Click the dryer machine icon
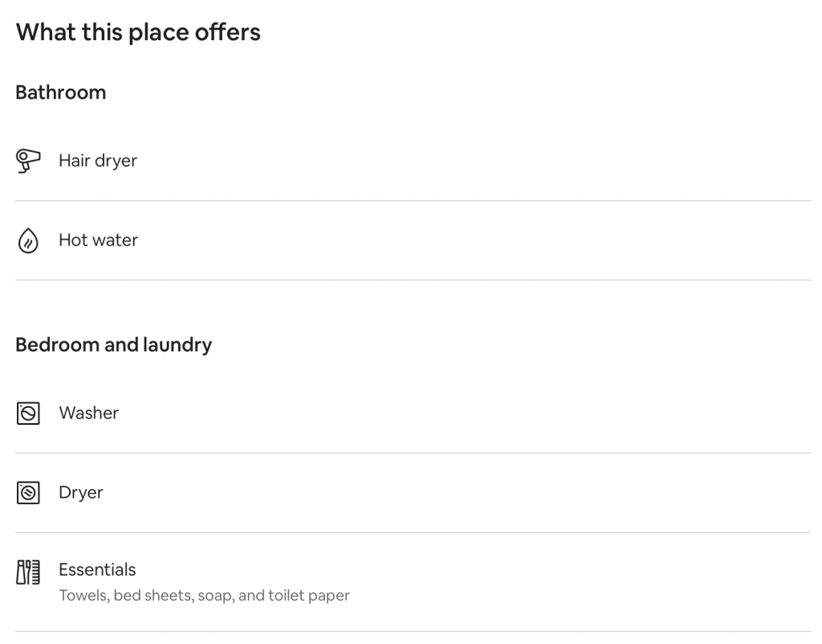Image resolution: width=822 pixels, height=644 pixels. tap(28, 492)
